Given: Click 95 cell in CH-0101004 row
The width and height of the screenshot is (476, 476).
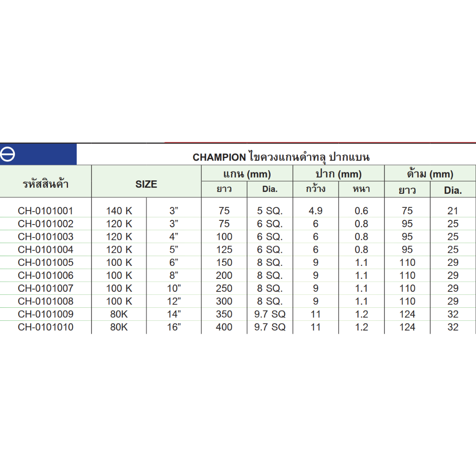Looking at the screenshot, I should [407, 250].
